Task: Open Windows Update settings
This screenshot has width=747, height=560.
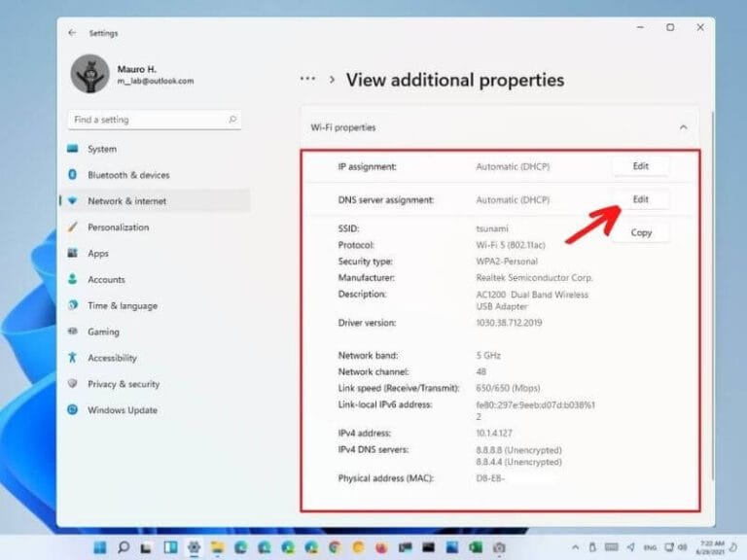Action: tap(155, 410)
